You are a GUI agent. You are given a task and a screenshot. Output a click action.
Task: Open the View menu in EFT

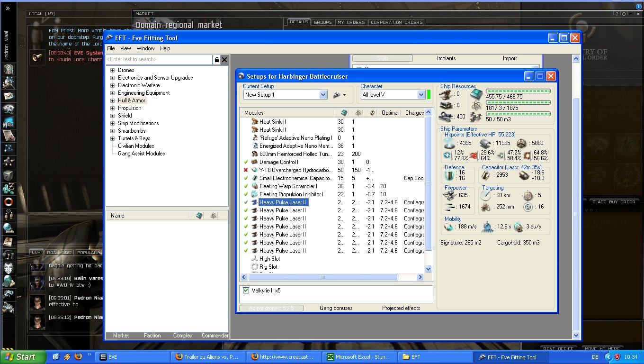click(125, 48)
